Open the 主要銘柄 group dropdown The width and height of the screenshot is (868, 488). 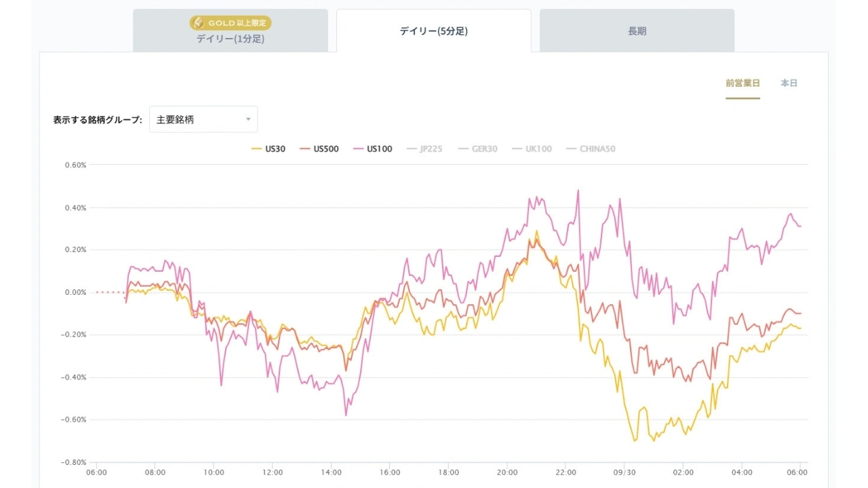tap(203, 119)
